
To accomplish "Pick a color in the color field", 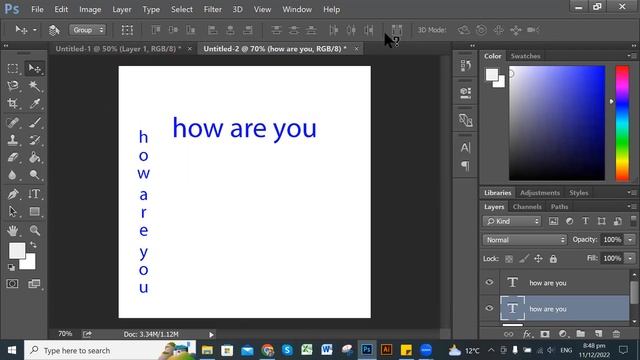I will (557, 123).
